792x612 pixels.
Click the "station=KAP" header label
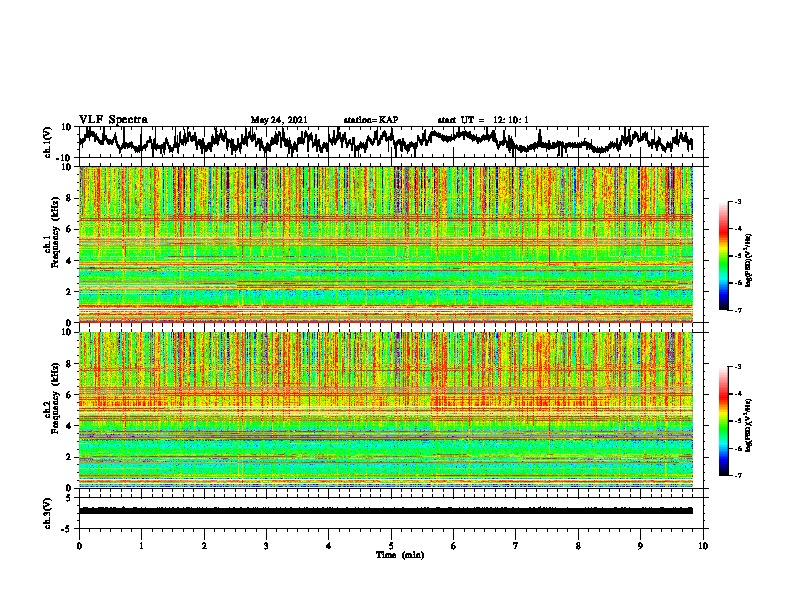coord(371,120)
